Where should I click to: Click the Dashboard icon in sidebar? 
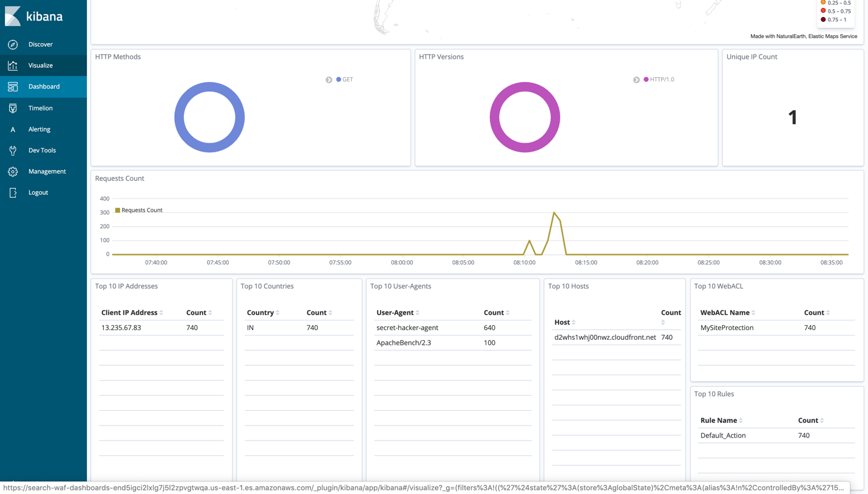[x=13, y=87]
